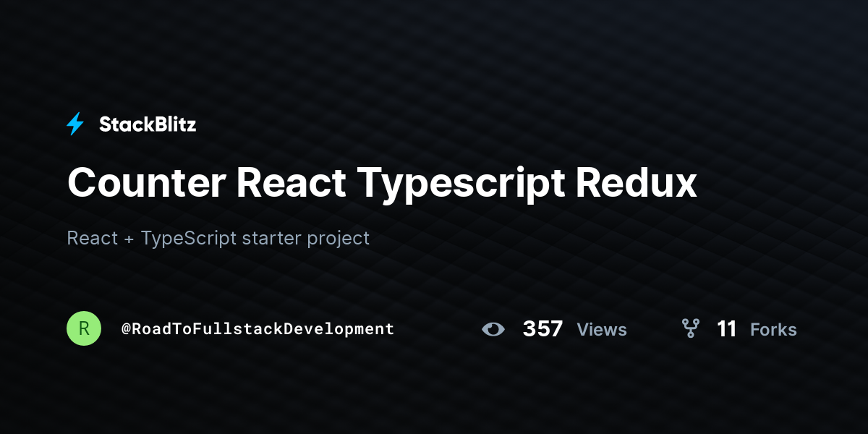The image size is (868, 434).
Task: Click the word Counter in the title
Action: pos(146,183)
